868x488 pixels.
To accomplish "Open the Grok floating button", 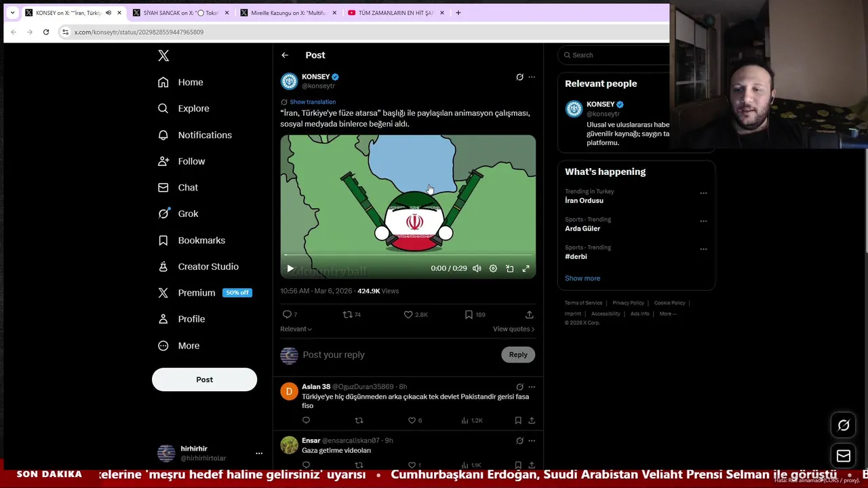I will point(844,426).
